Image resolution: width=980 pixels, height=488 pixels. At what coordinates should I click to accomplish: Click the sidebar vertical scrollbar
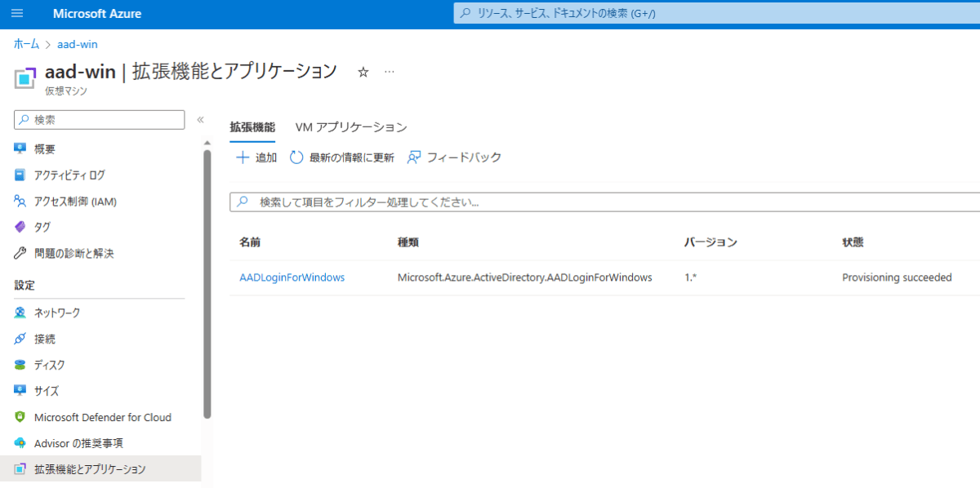point(207,284)
